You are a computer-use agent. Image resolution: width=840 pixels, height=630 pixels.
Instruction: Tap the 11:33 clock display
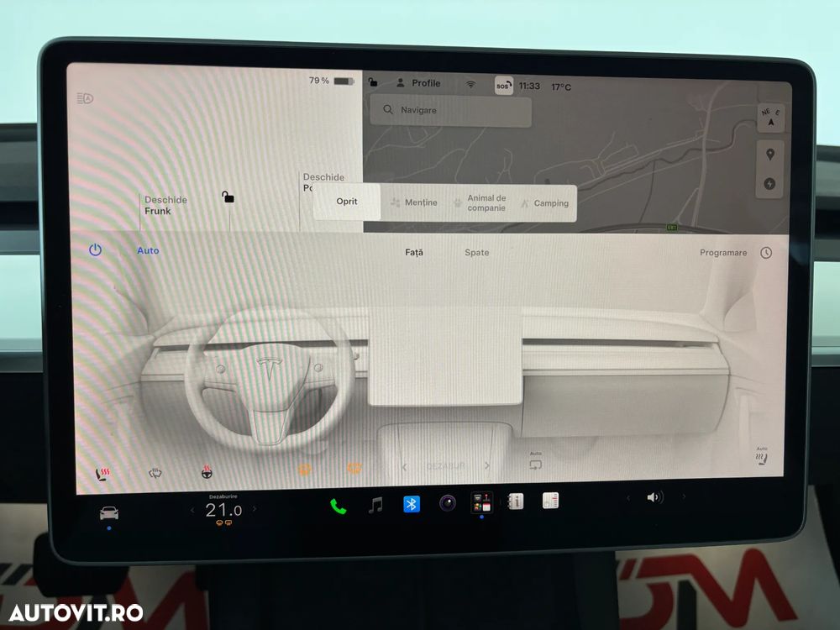tap(529, 87)
